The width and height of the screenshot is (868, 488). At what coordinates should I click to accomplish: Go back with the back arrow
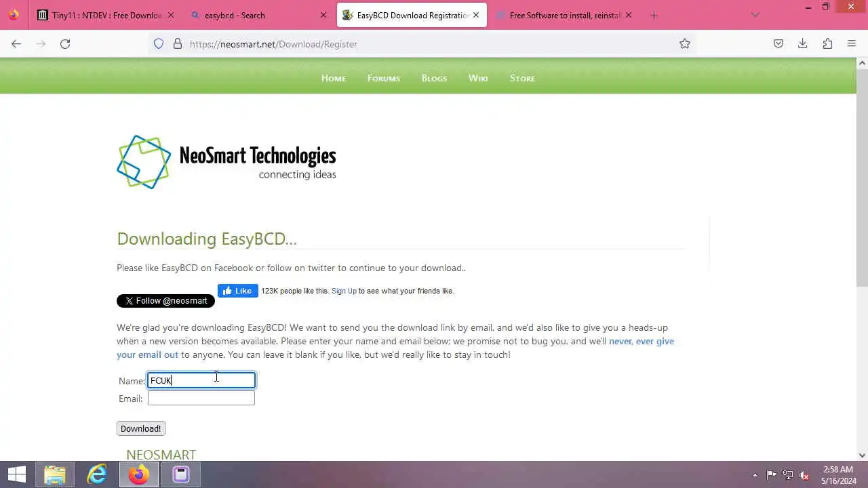16,43
